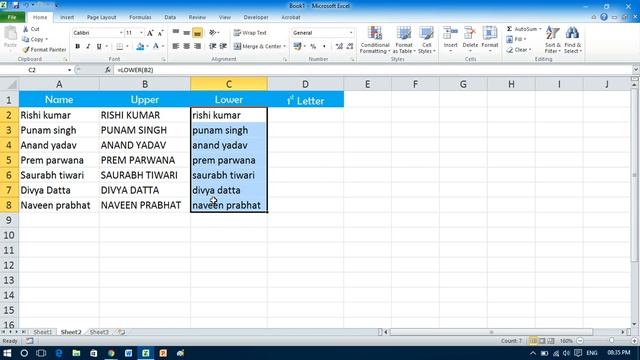Apply borders using the Borders icon
The width and height of the screenshot is (640, 360).
click(x=120, y=47)
